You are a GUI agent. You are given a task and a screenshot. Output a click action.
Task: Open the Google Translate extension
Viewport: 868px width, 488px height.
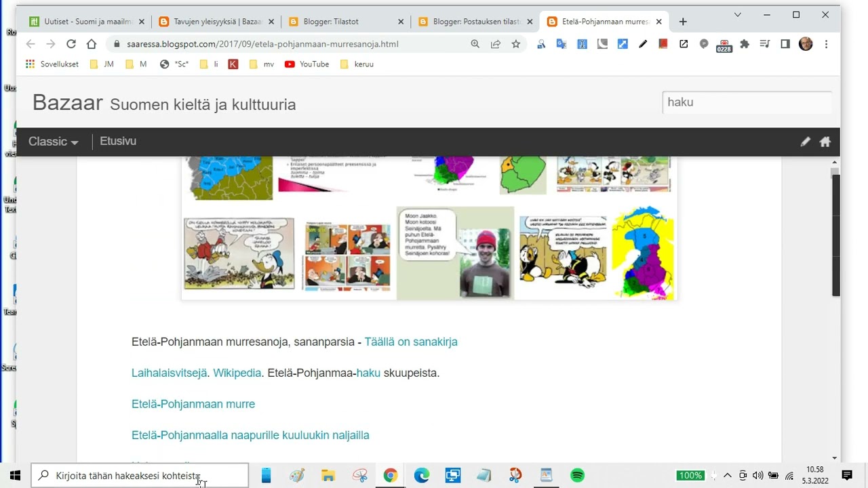pos(561,44)
